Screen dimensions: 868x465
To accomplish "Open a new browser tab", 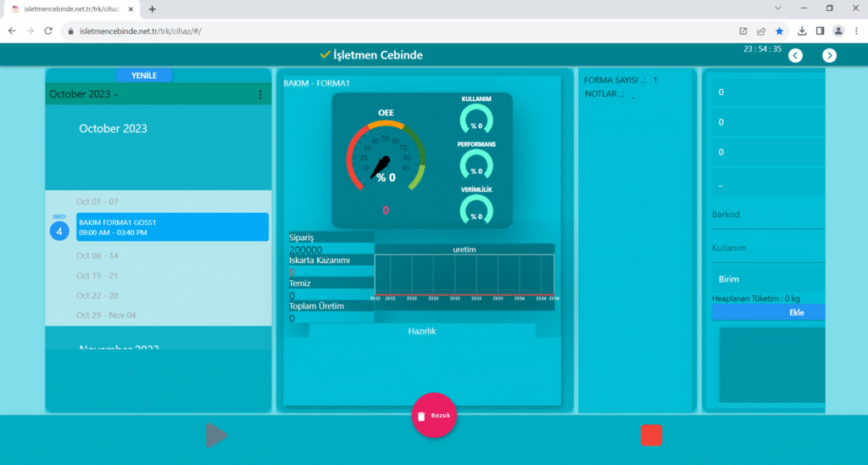I will point(153,8).
